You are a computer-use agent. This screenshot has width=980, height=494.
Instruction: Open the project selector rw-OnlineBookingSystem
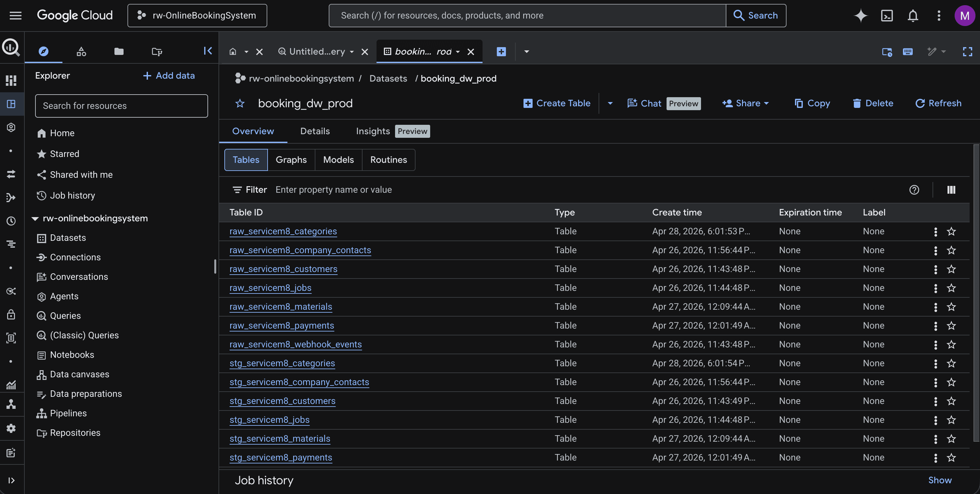pyautogui.click(x=197, y=16)
